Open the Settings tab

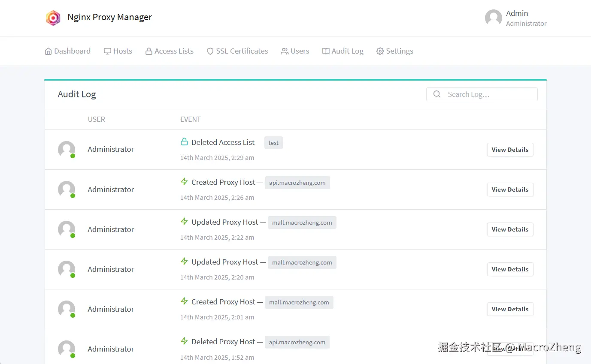click(395, 51)
